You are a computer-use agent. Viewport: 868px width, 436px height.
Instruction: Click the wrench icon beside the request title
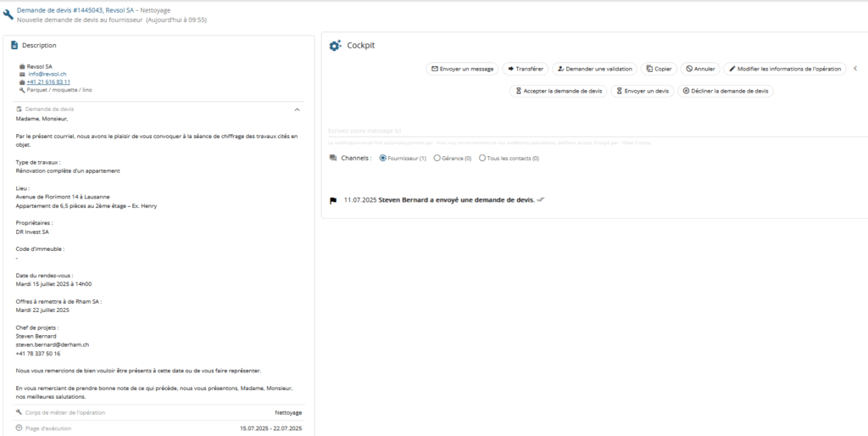(8, 14)
